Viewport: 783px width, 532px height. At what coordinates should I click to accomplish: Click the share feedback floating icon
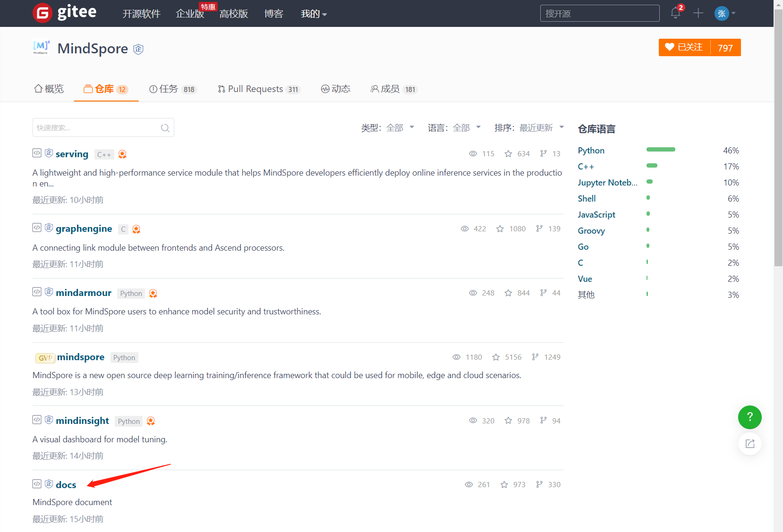(750, 444)
